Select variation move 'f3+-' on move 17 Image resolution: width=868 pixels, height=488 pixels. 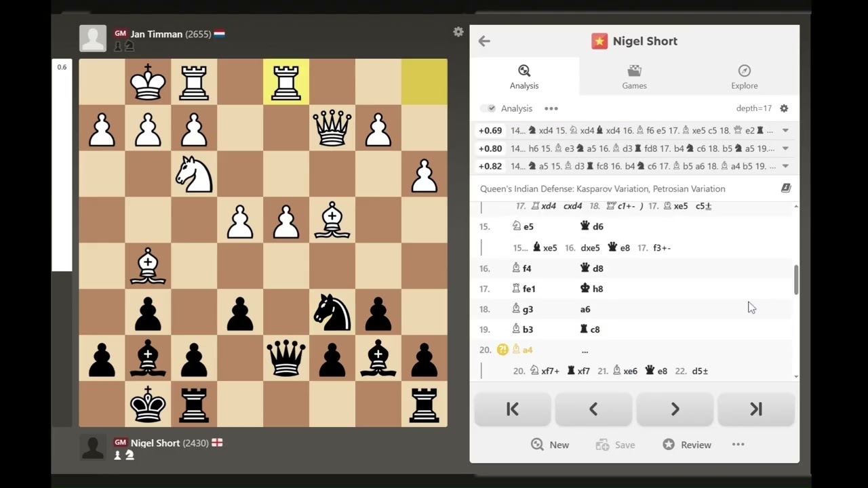[x=662, y=248]
